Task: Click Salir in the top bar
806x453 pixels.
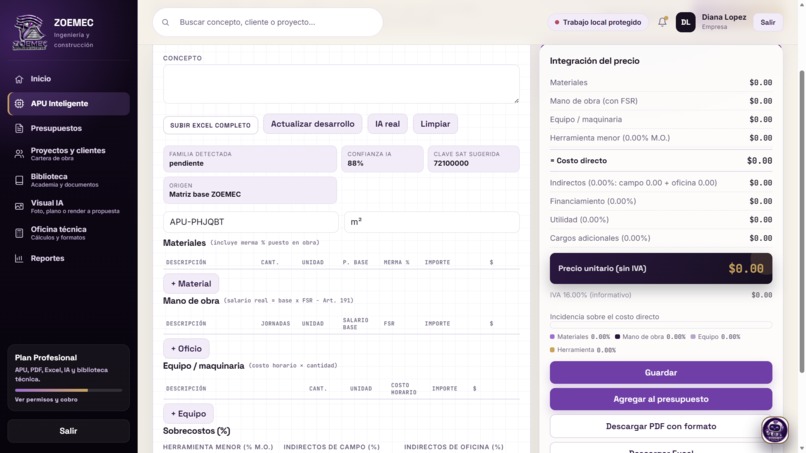Action: click(767, 22)
